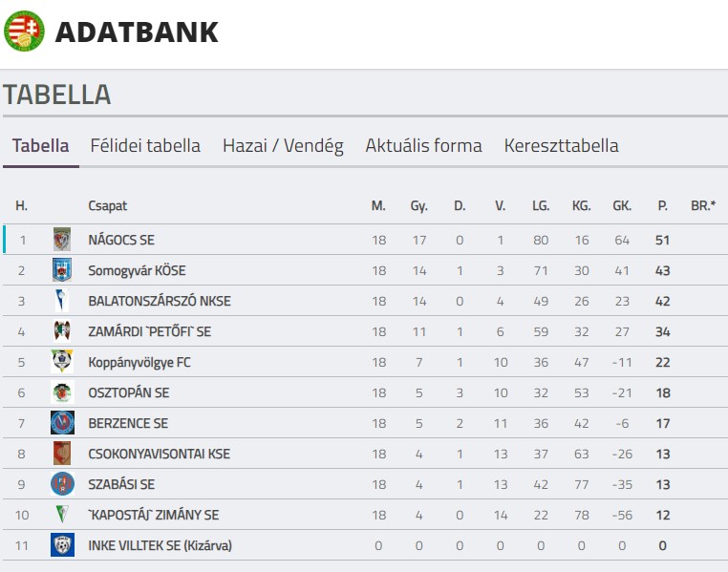Click the ADATBANK site title
Viewport: 728px width, 572px height.
(x=137, y=32)
